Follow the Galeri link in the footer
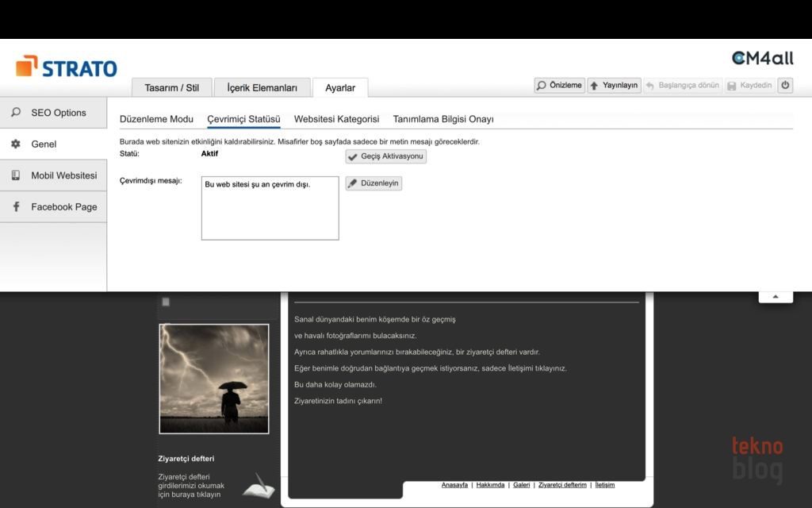Viewport: 812px width, 508px height. click(521, 485)
